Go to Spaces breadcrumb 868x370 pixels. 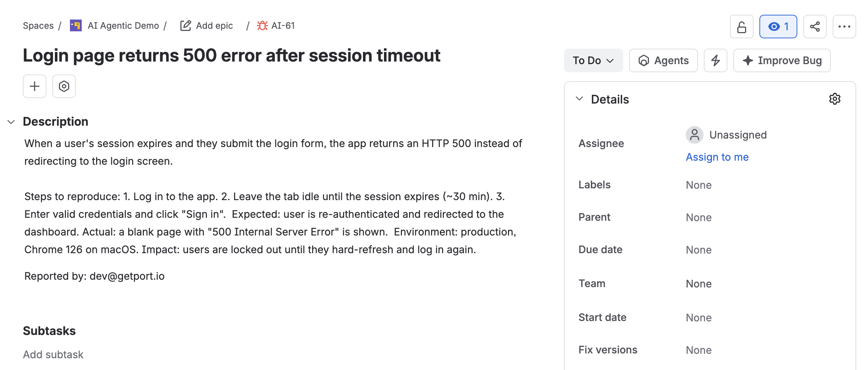(38, 25)
